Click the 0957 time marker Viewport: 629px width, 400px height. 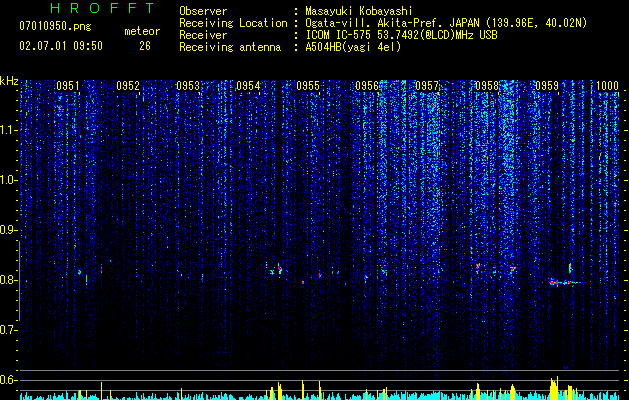(x=427, y=86)
